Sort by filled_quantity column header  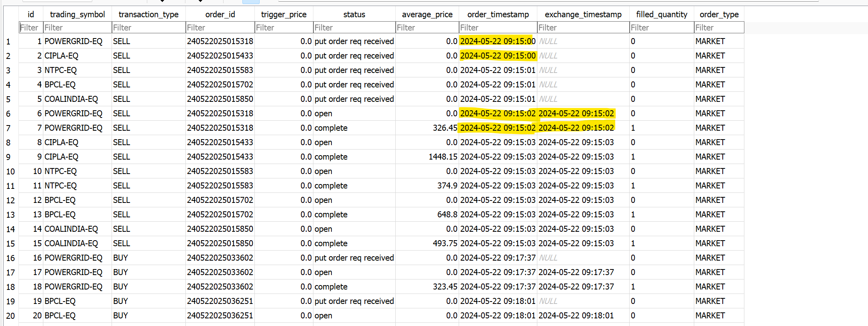click(662, 14)
